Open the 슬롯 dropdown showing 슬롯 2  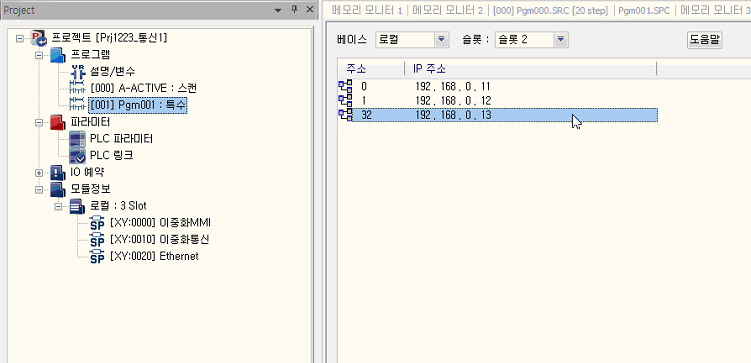[561, 40]
